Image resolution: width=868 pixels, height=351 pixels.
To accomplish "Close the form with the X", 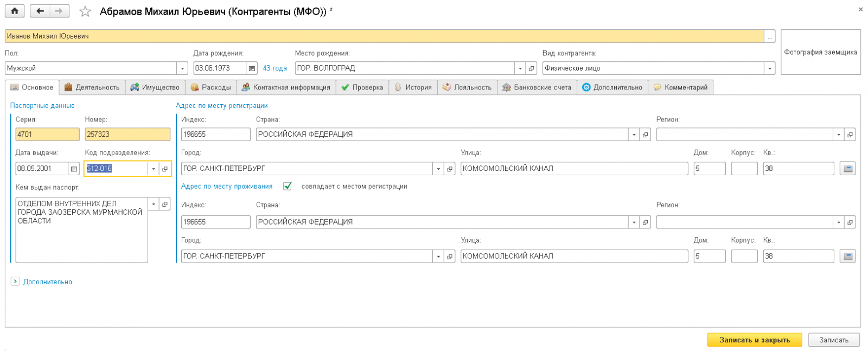I will click(860, 10).
